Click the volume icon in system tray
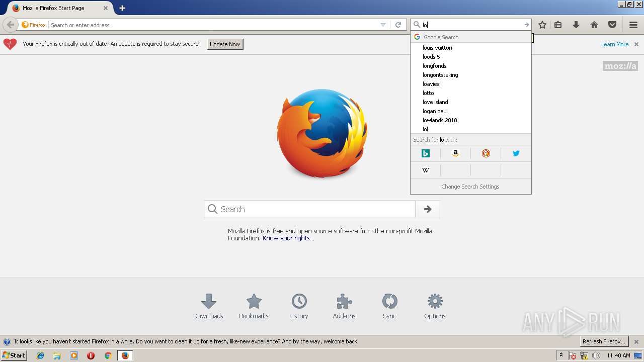The height and width of the screenshot is (362, 644). [x=596, y=355]
